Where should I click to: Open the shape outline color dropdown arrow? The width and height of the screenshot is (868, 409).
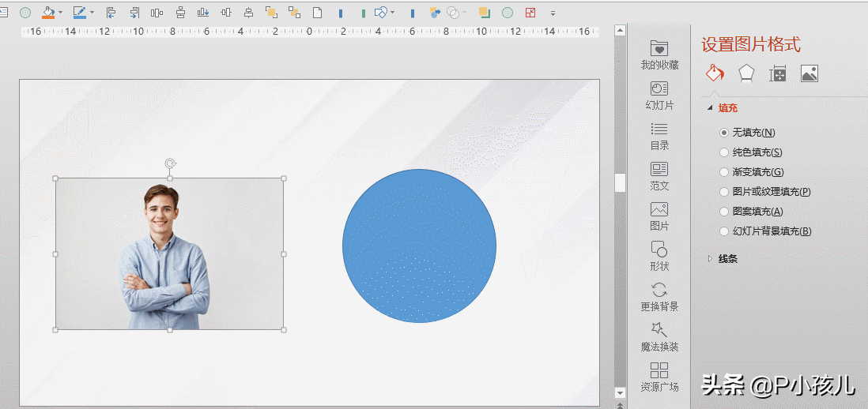(92, 12)
